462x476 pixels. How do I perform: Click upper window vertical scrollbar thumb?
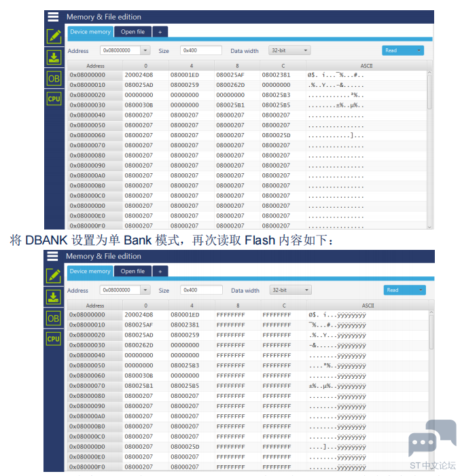tap(429, 92)
